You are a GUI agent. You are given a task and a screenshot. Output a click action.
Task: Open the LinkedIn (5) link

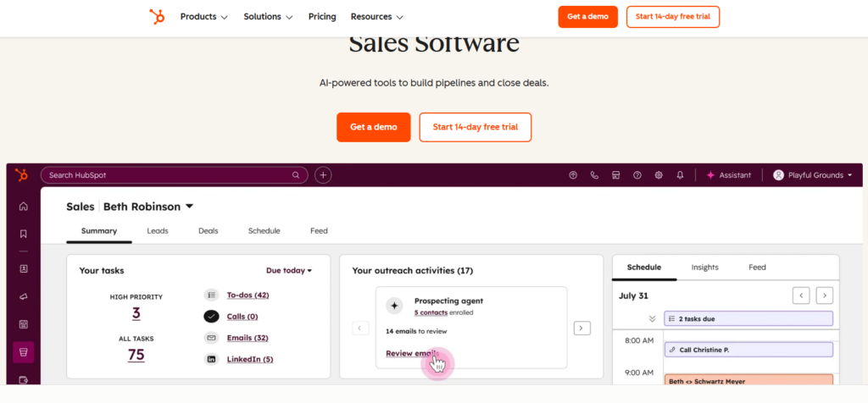point(250,359)
